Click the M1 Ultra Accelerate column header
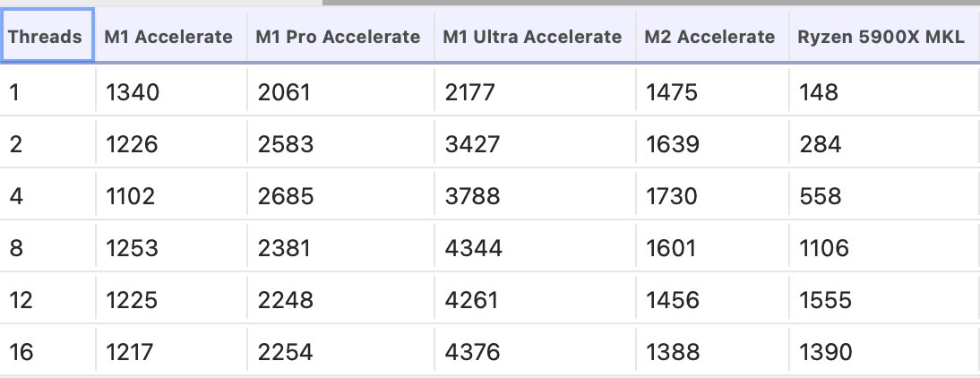Viewport: 980px width, 378px height. tap(535, 36)
